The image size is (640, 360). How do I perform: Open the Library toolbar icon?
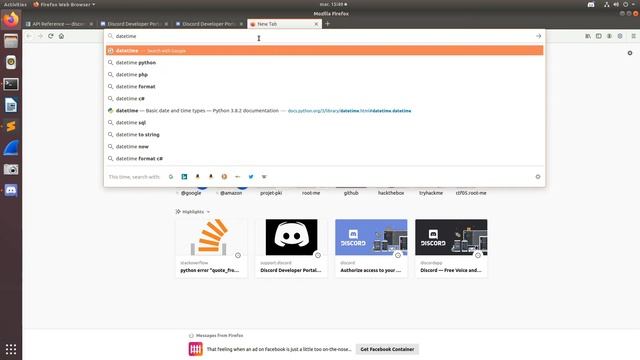[x=588, y=36]
